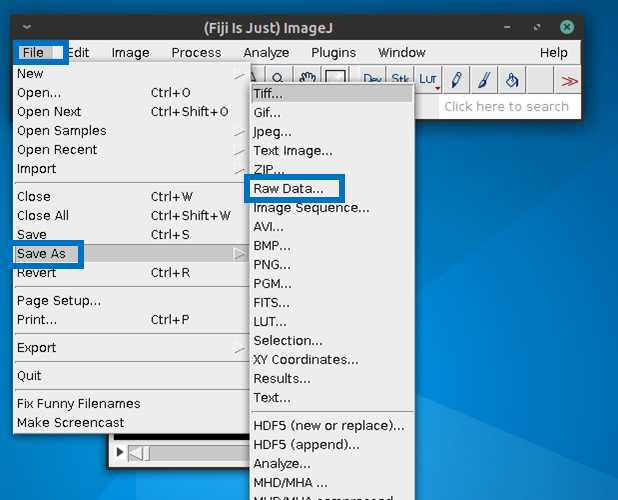The image size is (618, 500).
Task: Expand the Export submenu
Action: point(131,348)
